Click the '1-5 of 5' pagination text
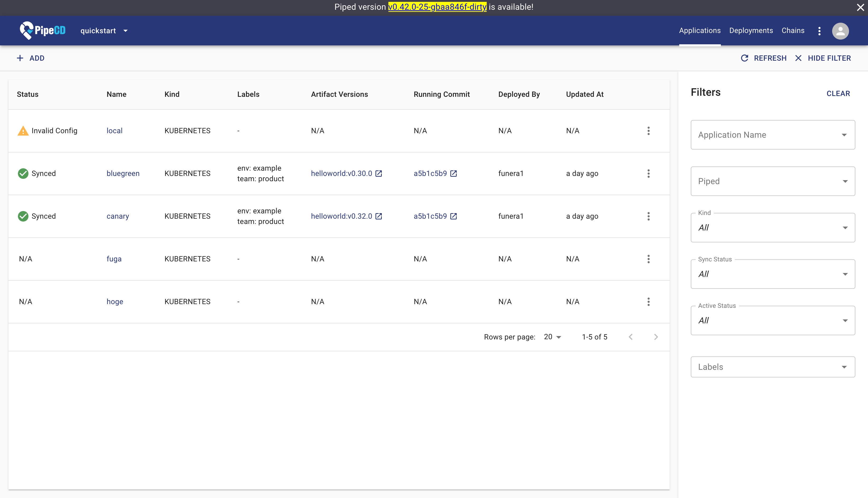The image size is (868, 498). tap(595, 337)
